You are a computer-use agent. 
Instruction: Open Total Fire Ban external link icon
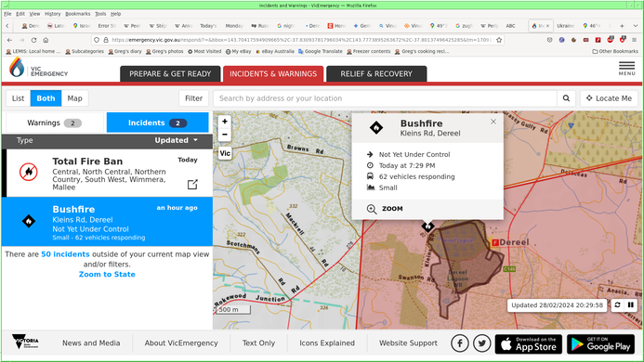192,185
